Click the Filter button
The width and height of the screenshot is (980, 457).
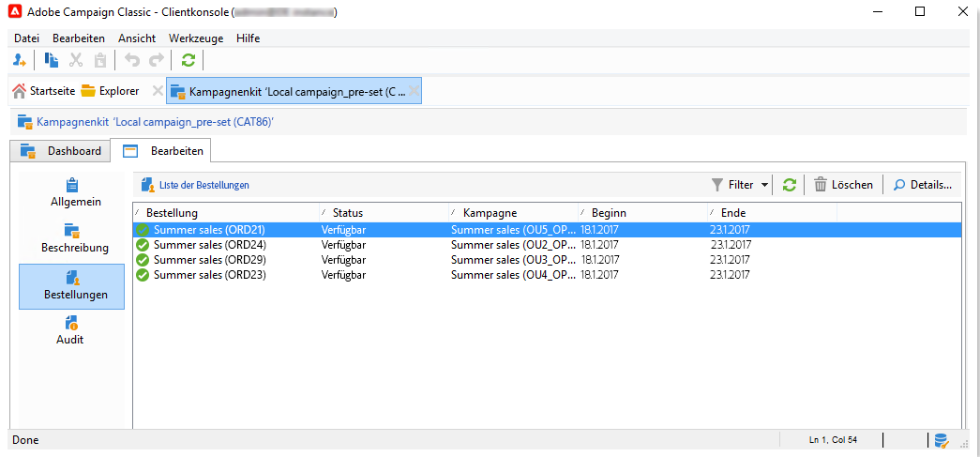point(733,185)
